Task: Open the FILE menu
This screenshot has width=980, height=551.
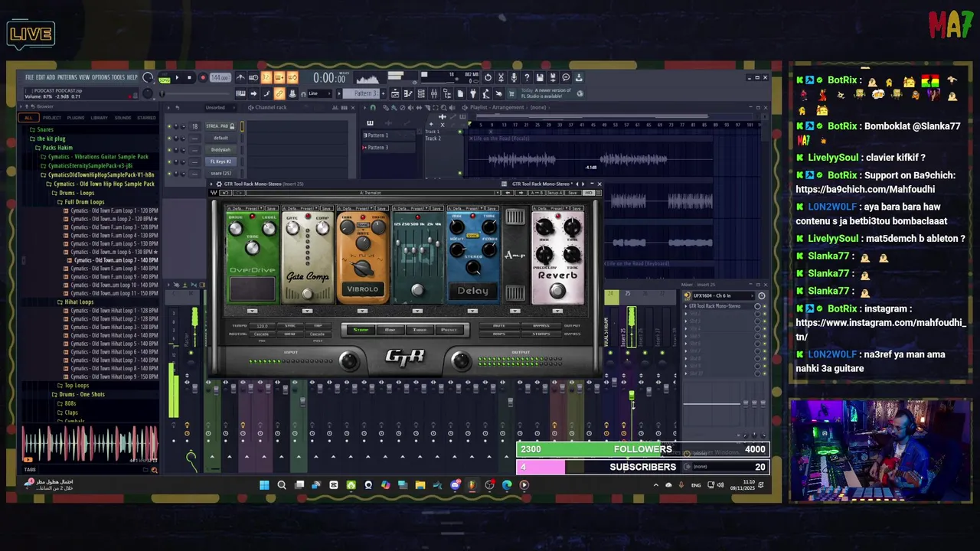Action: click(x=29, y=77)
